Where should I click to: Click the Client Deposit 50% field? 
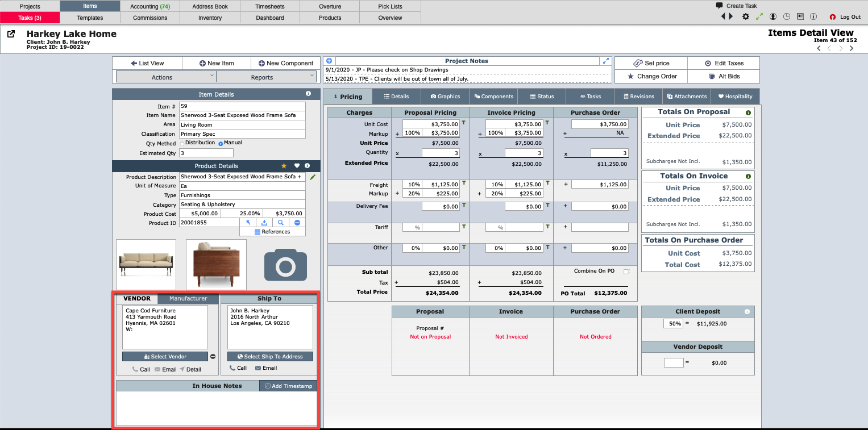point(673,323)
